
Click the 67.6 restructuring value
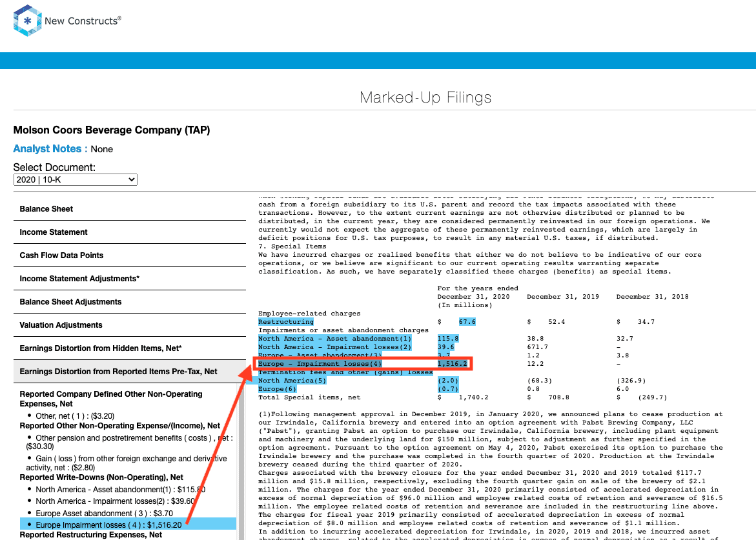tap(467, 322)
